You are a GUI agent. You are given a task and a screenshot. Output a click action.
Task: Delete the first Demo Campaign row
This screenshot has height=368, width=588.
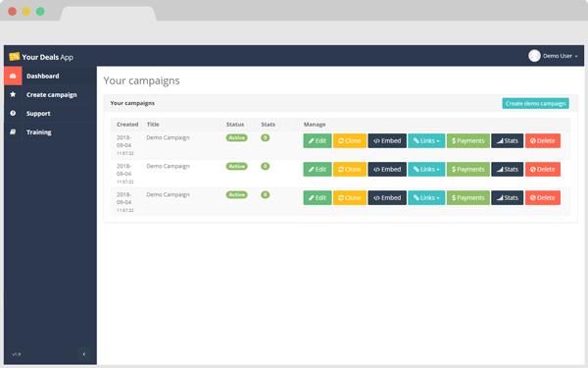click(x=543, y=140)
